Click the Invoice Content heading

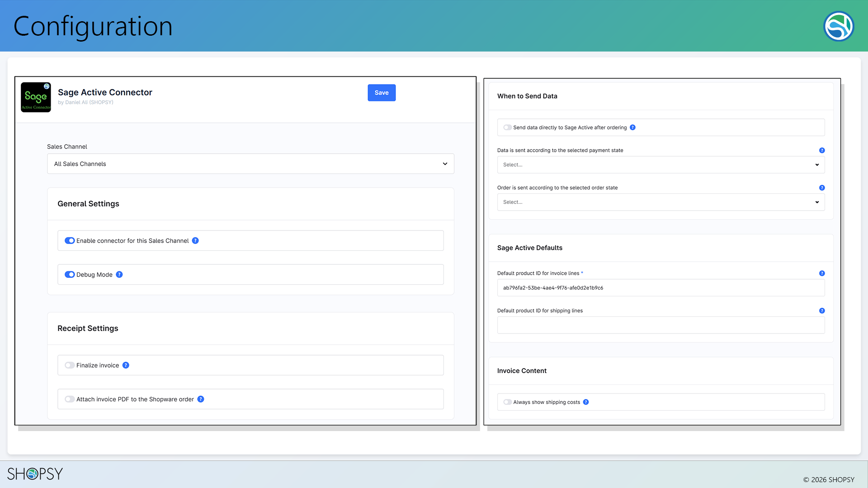[x=522, y=371]
